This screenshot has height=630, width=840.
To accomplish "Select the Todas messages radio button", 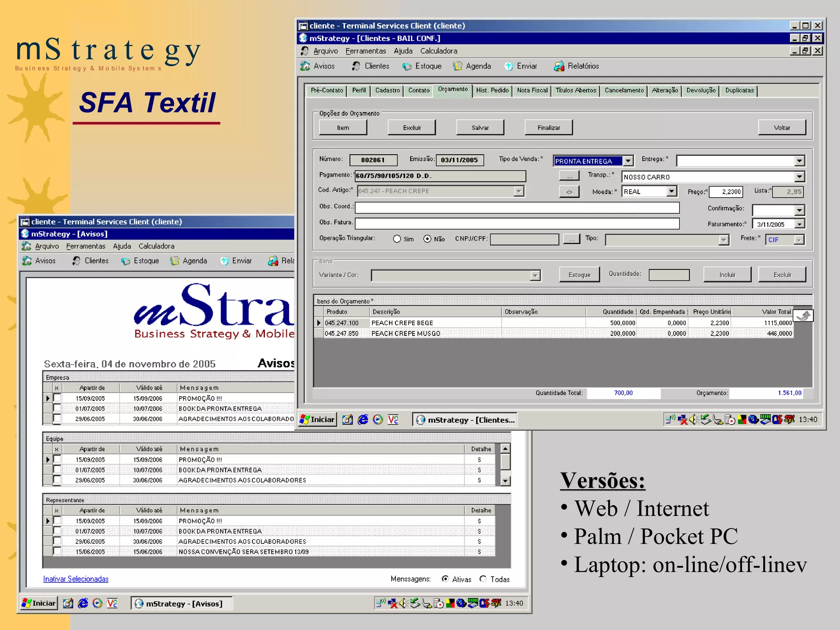I will [x=483, y=579].
